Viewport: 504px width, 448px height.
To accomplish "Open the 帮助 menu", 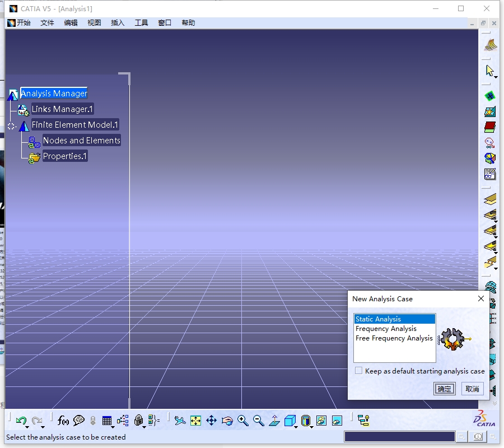I will tap(188, 23).
